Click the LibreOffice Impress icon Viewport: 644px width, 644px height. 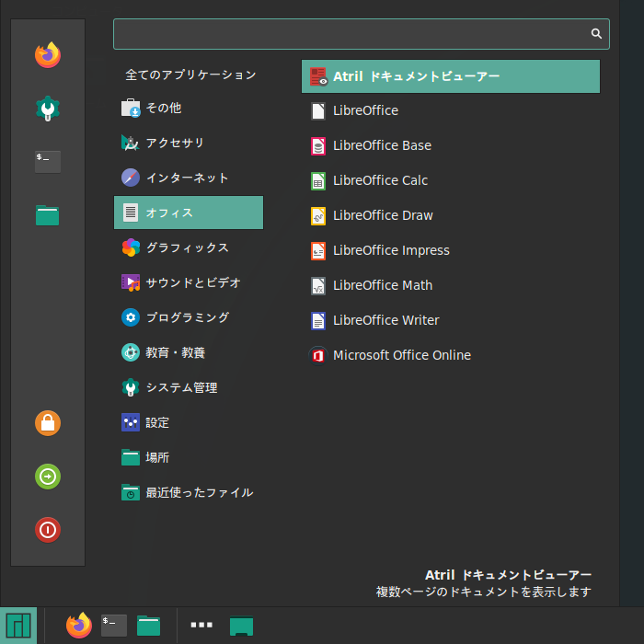(318, 251)
